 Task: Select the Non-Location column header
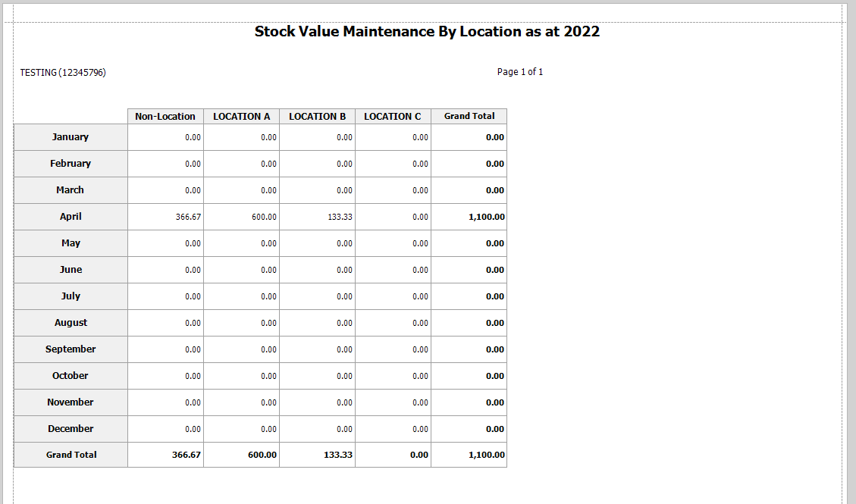click(x=165, y=116)
